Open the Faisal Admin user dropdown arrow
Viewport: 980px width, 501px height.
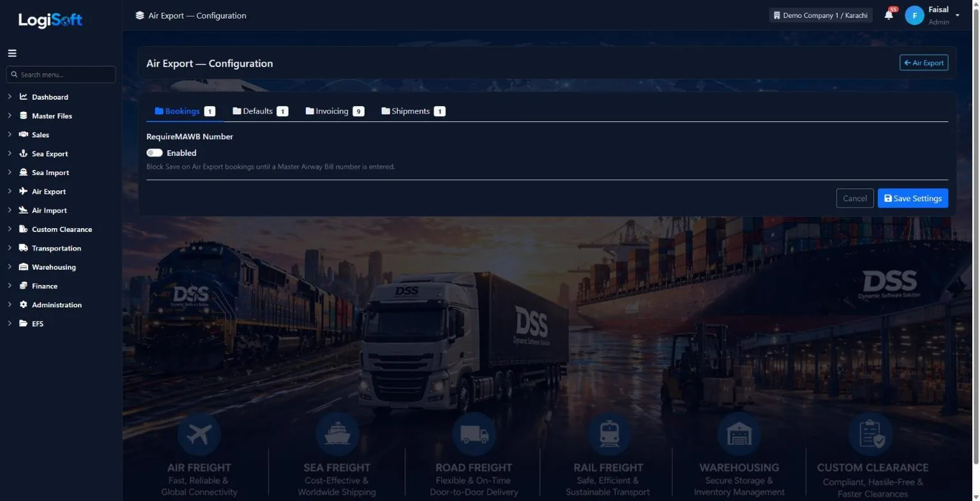click(957, 15)
